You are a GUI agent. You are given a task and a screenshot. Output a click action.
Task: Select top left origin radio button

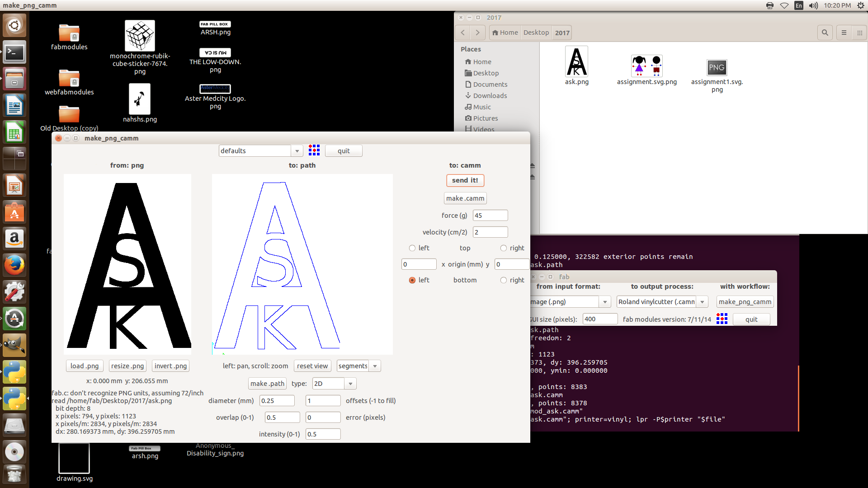[x=412, y=248]
